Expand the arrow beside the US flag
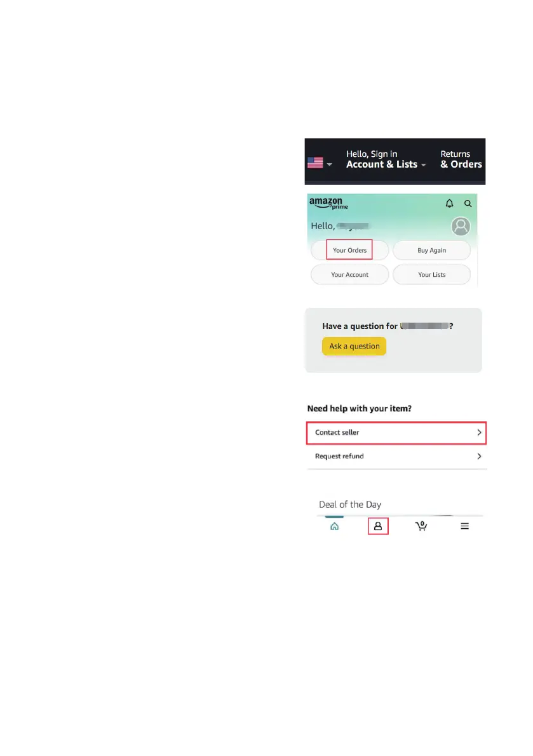533x756 pixels. pos(329,164)
